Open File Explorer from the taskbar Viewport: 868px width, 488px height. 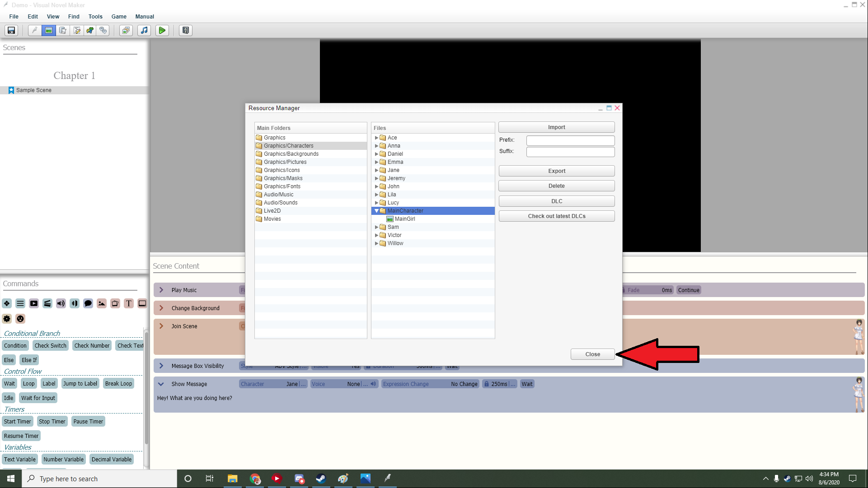[232, 479]
